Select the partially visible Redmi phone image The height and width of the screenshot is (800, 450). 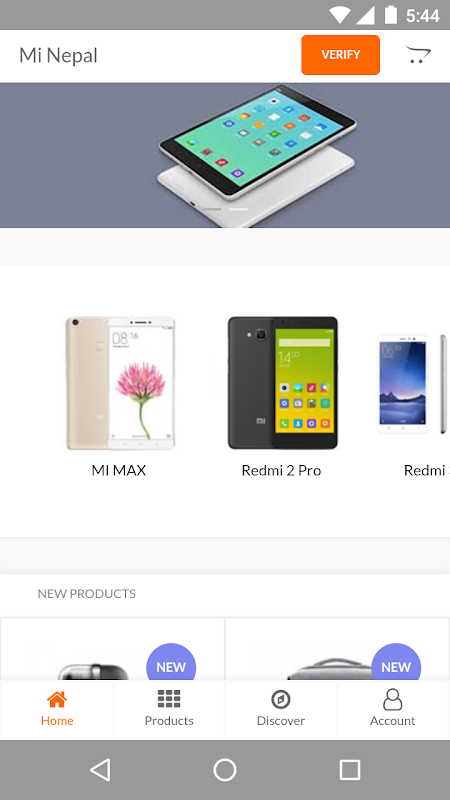point(413,384)
